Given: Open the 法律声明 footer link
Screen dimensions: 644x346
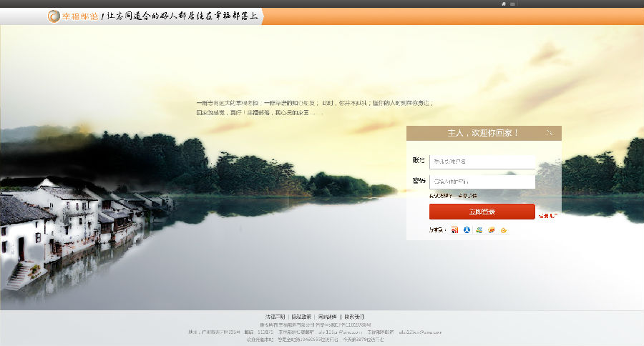Looking at the screenshot, I should (275, 316).
